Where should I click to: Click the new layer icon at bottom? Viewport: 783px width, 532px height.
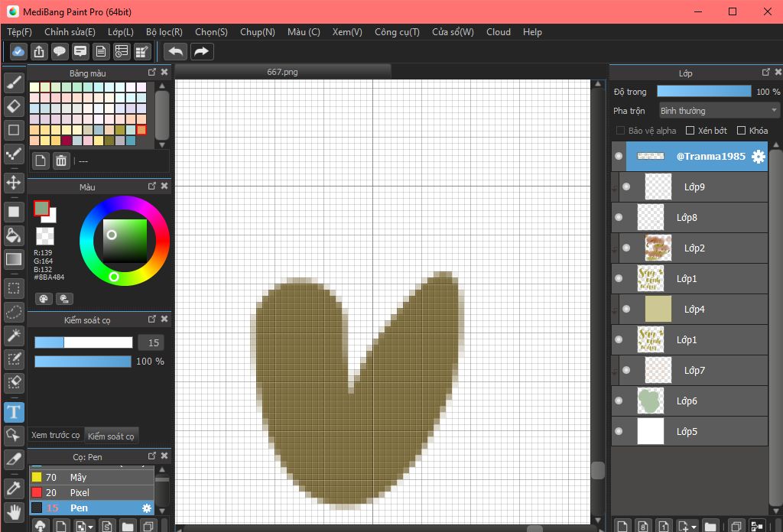tap(622, 526)
